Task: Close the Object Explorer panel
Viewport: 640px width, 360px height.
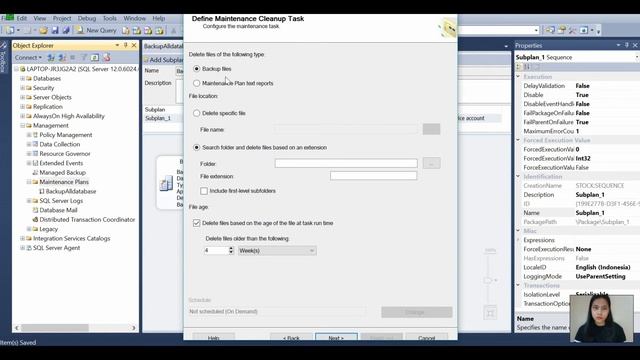Action: click(134, 45)
